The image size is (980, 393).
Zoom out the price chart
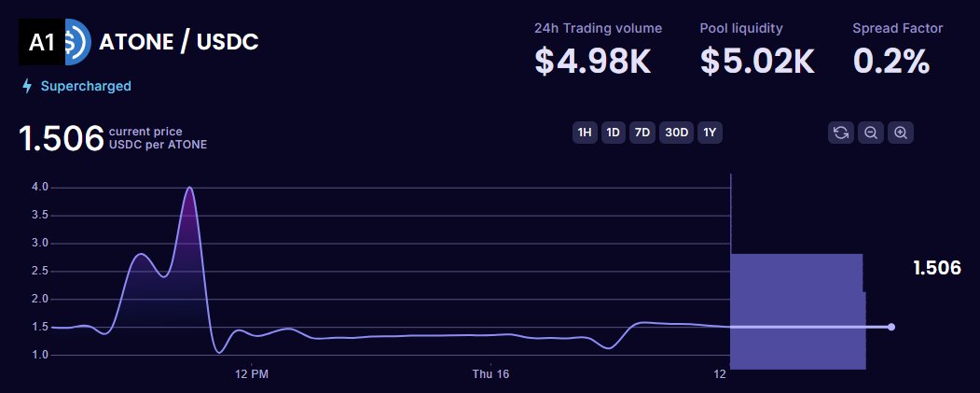[871, 133]
